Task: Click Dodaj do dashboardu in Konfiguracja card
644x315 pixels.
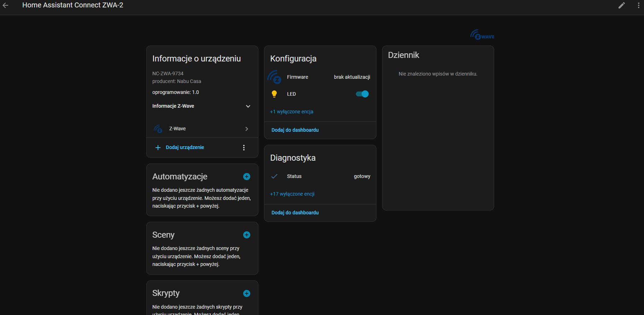Action: tap(295, 130)
